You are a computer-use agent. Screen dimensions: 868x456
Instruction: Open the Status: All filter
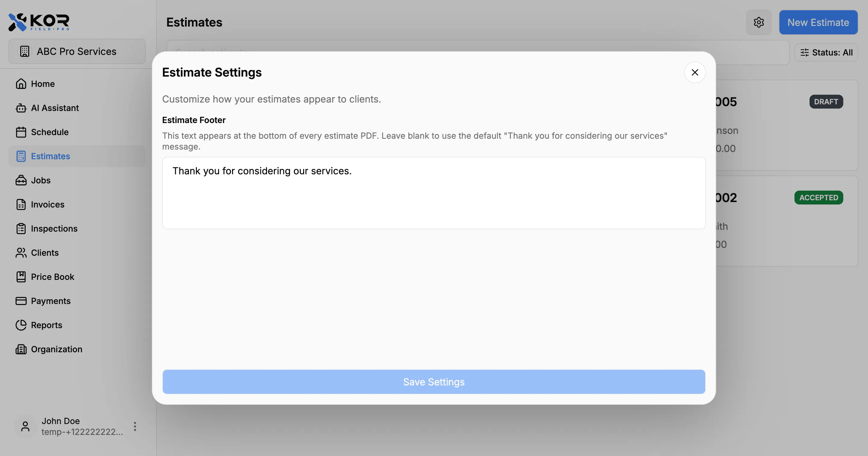[826, 52]
